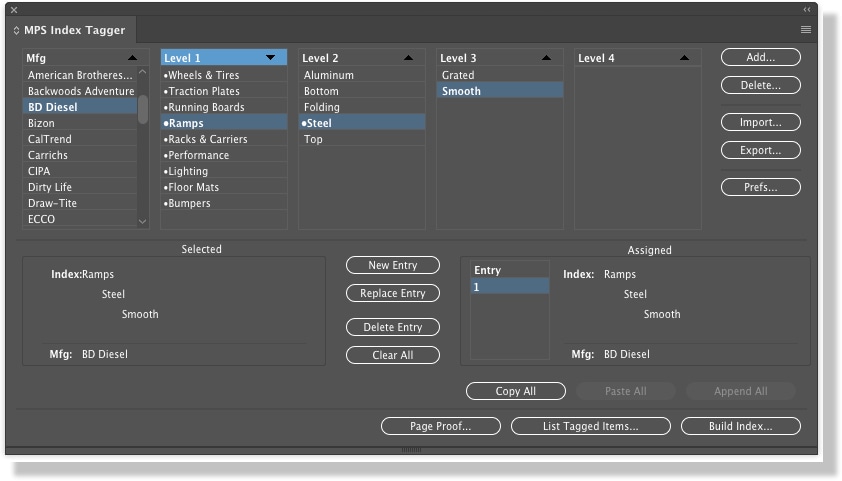Viewport: 842px width, 481px height.
Task: Select Entry 1 in Assigned list
Action: (509, 287)
